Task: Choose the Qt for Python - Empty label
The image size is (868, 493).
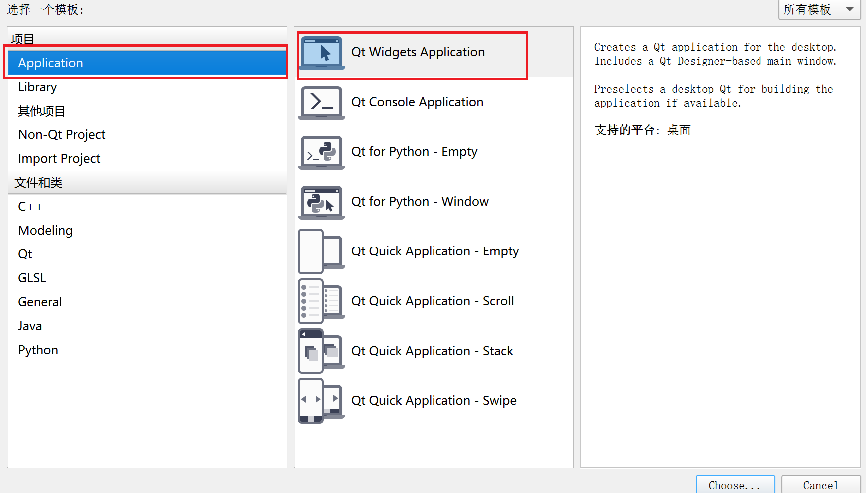Action: pyautogui.click(x=414, y=152)
